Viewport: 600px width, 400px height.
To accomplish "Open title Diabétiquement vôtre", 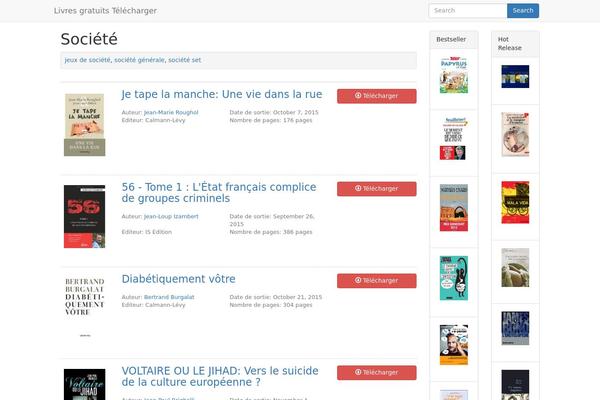I will click(179, 279).
